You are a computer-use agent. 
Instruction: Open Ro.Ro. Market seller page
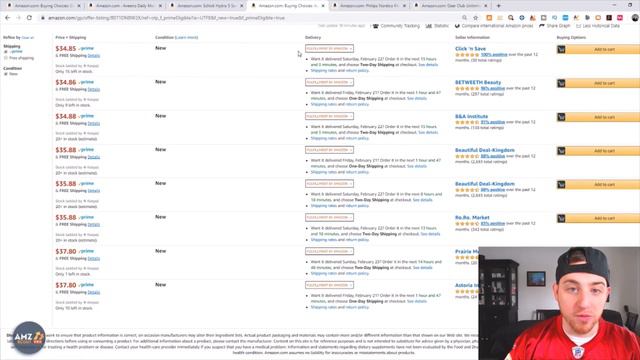[x=472, y=218]
